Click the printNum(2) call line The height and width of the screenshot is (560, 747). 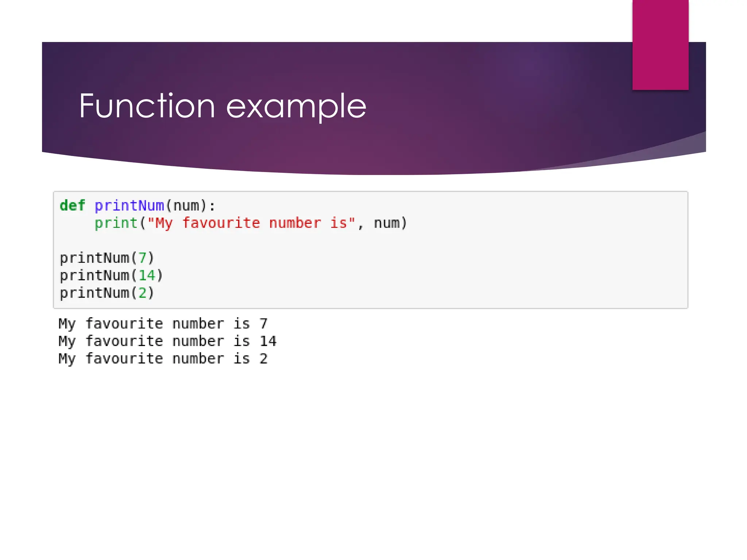tap(107, 293)
